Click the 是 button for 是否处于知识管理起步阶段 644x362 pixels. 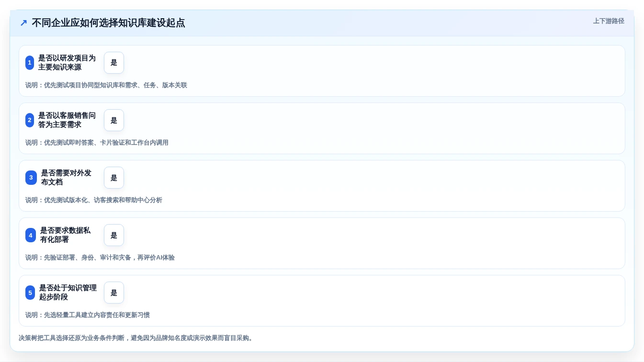(114, 293)
